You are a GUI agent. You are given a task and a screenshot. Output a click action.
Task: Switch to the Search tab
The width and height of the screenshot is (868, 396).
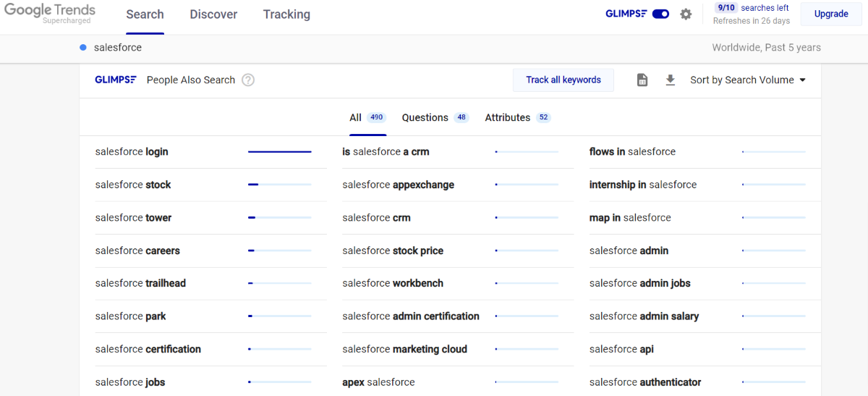[145, 14]
